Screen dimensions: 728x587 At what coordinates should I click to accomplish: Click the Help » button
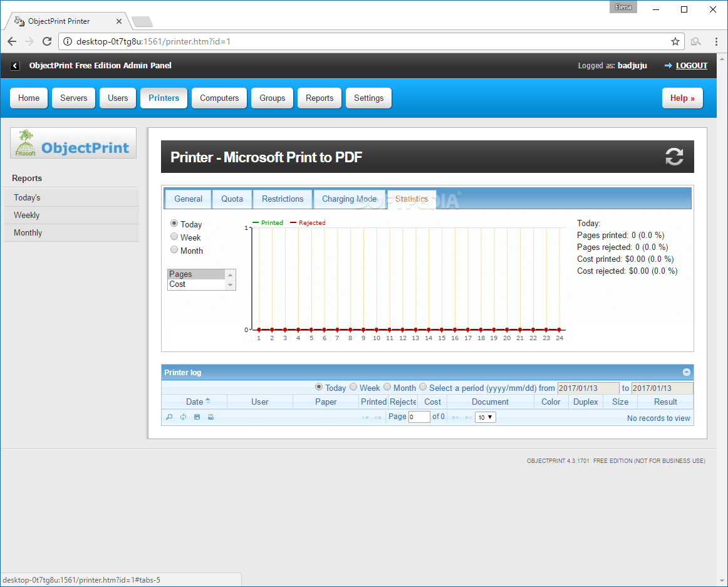pyautogui.click(x=682, y=98)
